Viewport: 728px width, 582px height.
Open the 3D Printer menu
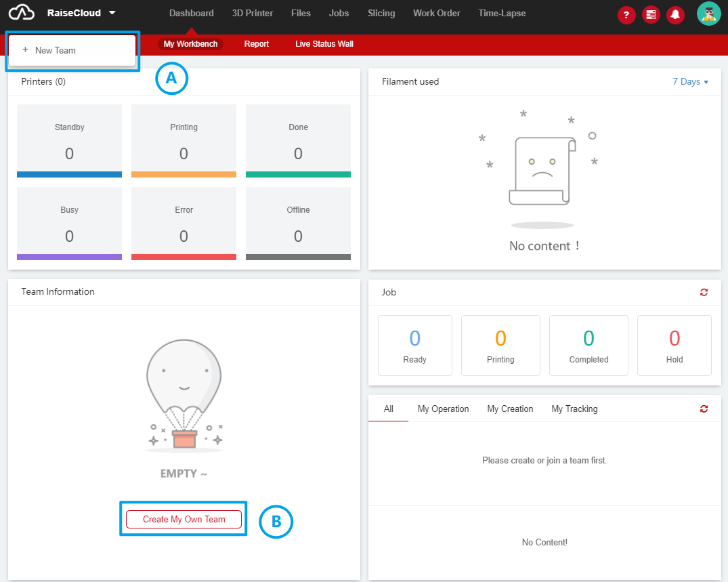pyautogui.click(x=252, y=13)
